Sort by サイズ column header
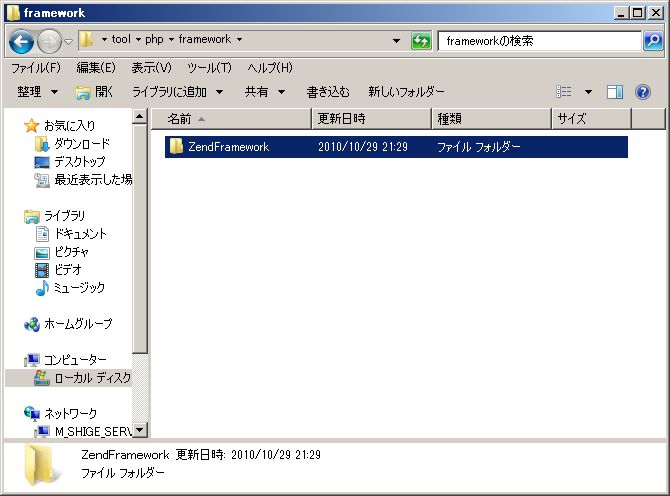Viewport: 670px width, 496px height. 591,119
